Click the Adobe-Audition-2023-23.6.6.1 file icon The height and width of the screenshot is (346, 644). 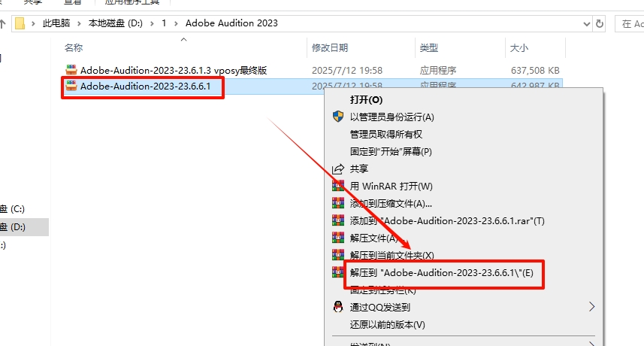pyautogui.click(x=71, y=86)
